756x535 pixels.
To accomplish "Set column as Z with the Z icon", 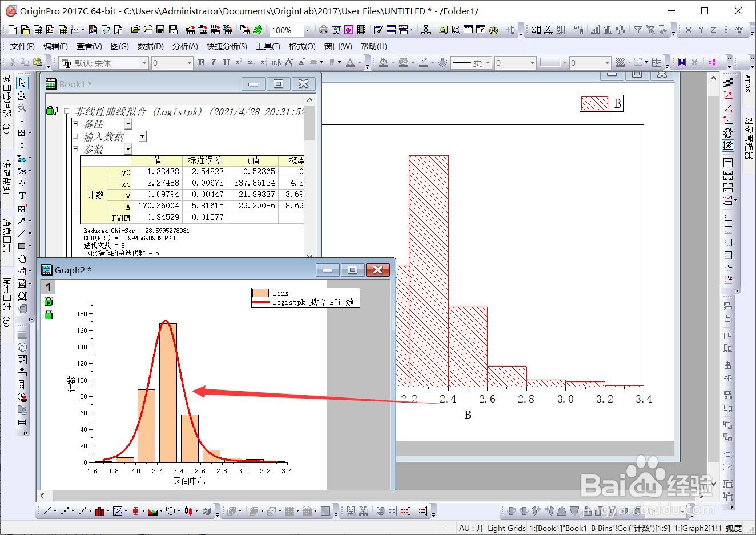I will pyautogui.click(x=714, y=30).
